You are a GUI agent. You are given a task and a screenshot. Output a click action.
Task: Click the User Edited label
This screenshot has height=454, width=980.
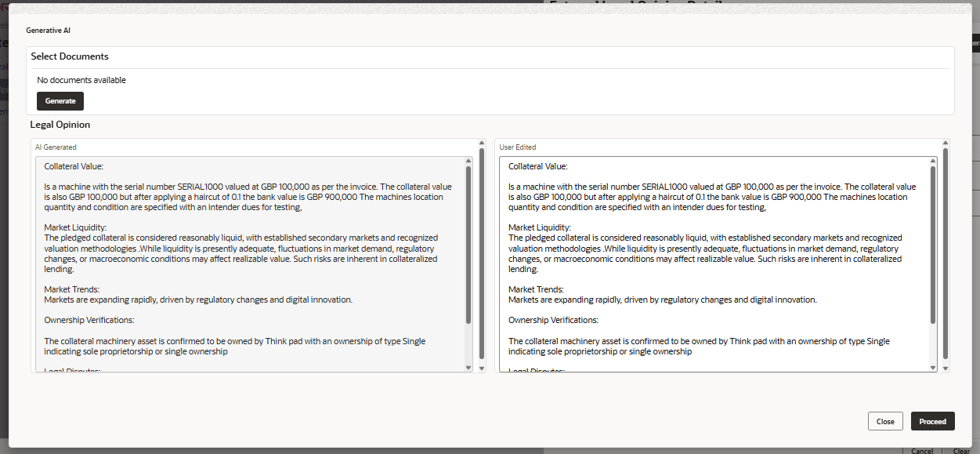pyautogui.click(x=518, y=147)
